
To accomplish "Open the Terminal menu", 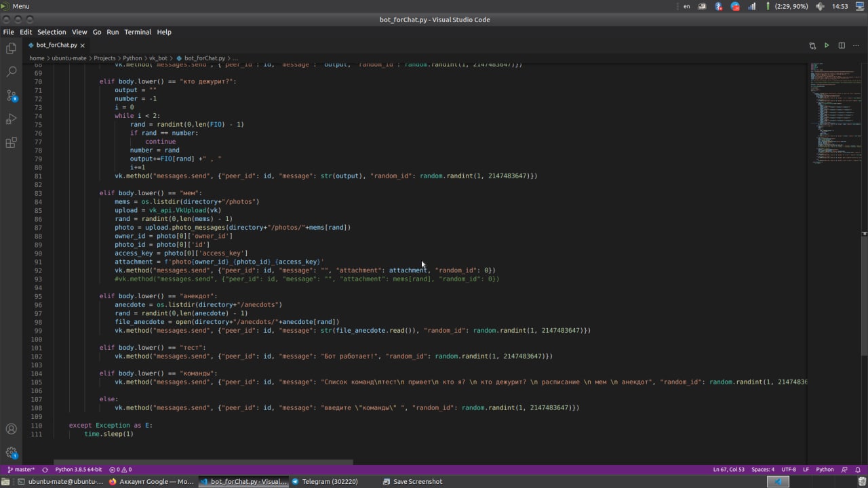I will point(138,32).
